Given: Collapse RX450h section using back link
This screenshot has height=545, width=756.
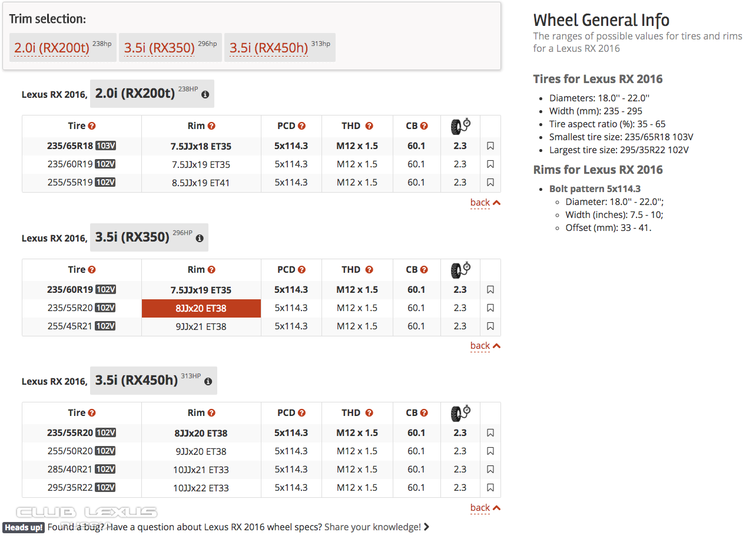Looking at the screenshot, I should [485, 508].
